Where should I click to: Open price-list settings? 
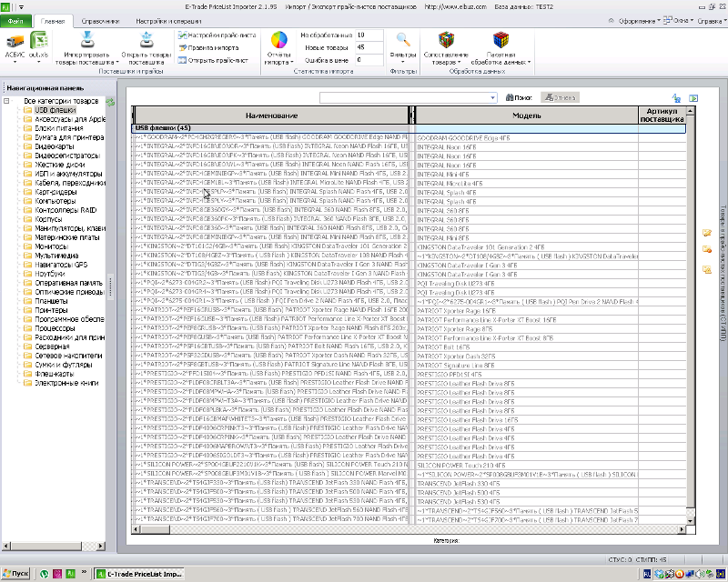217,35
